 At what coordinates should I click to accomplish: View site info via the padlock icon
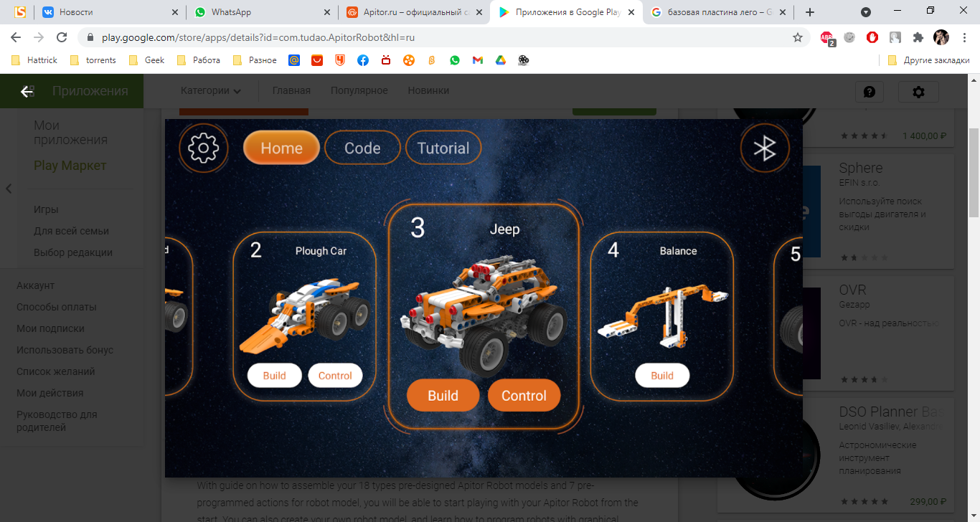click(x=90, y=37)
